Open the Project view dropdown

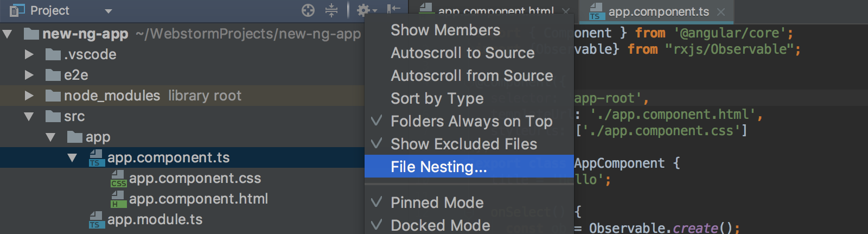pyautogui.click(x=108, y=11)
